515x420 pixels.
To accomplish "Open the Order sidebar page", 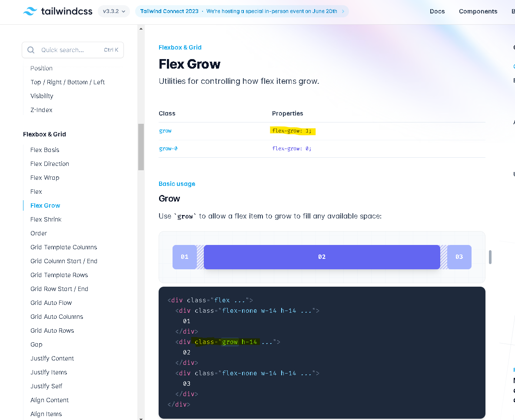I will pyautogui.click(x=38, y=233).
